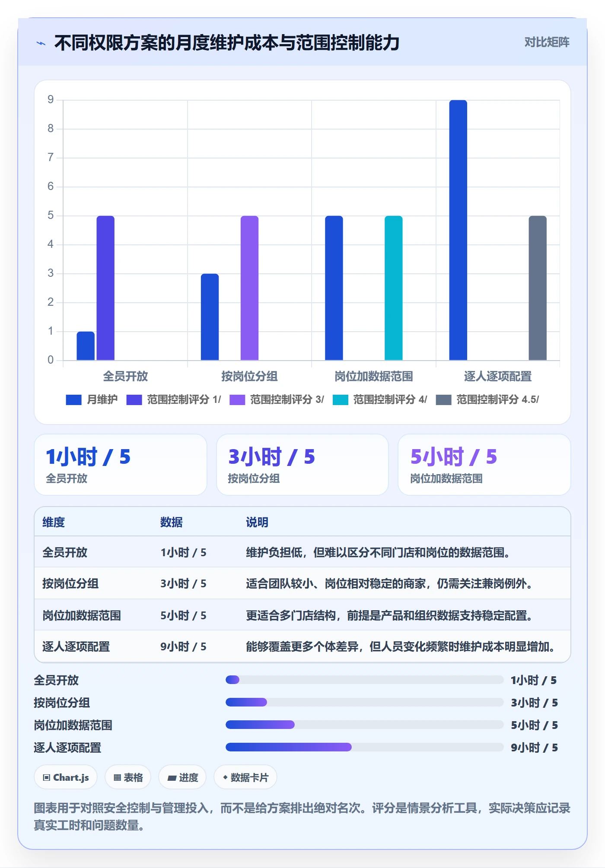Toggle the 范围控制评分 4.5/ legend entry
605x868 pixels.
tap(487, 399)
